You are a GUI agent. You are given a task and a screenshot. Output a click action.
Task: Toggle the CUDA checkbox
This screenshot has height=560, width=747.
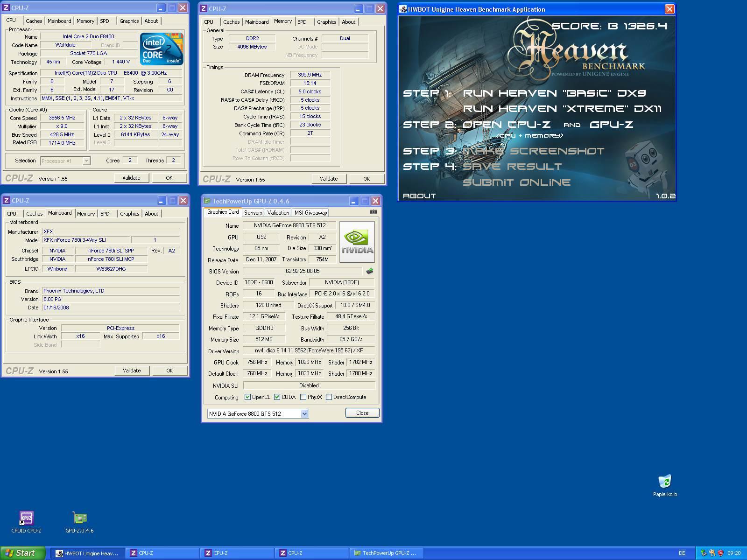(x=277, y=397)
